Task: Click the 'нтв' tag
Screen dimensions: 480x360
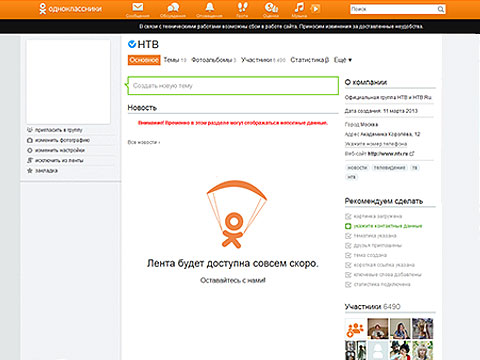Action: click(351, 177)
